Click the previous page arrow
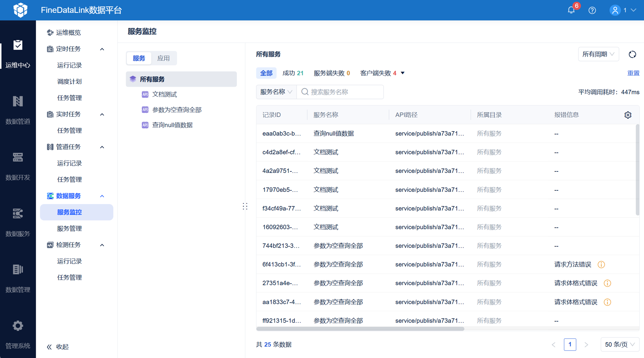644x358 pixels. coord(553,345)
